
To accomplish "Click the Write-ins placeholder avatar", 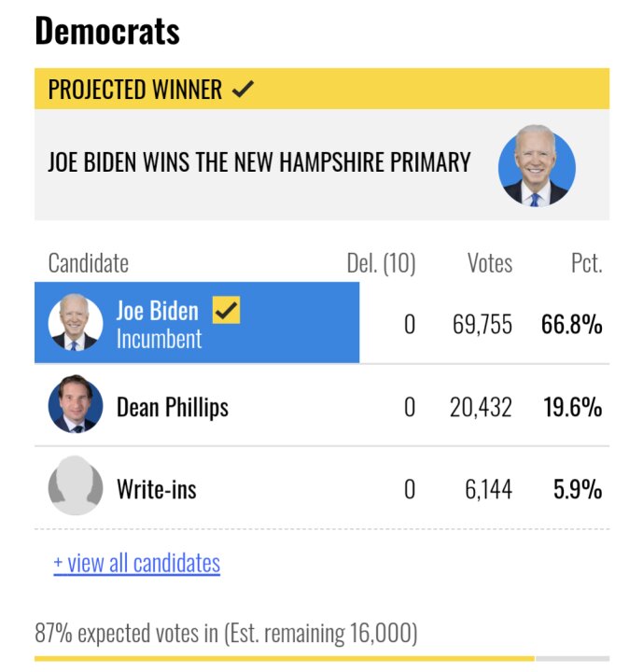I will 76,486.
